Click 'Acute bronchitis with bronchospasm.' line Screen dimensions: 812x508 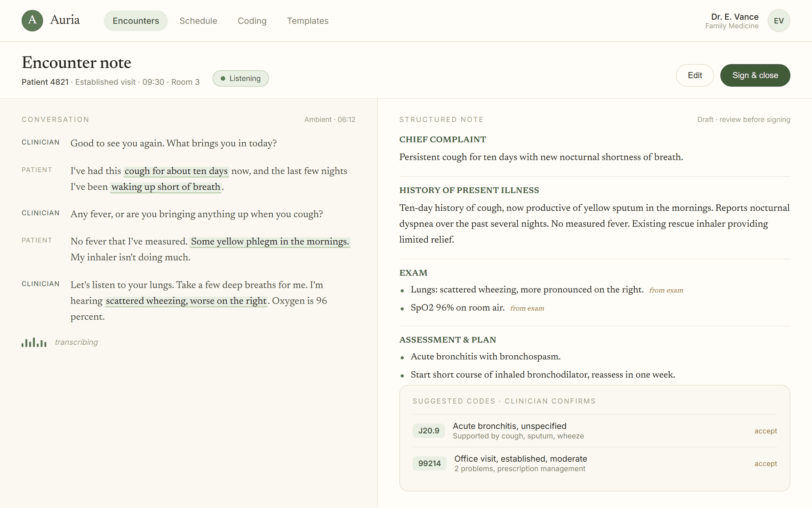coord(486,357)
